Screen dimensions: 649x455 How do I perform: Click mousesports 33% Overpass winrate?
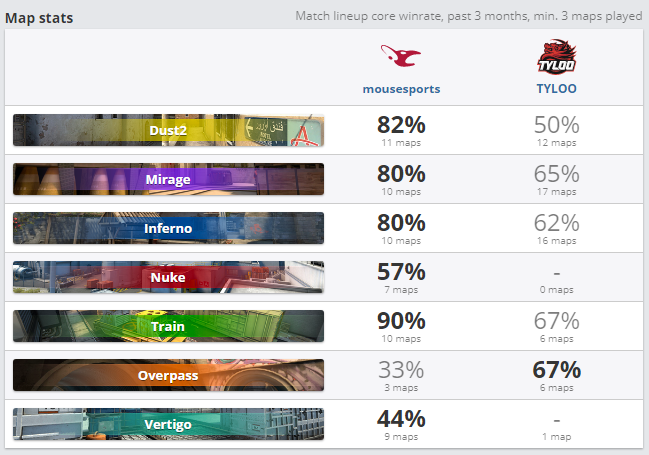click(x=401, y=370)
